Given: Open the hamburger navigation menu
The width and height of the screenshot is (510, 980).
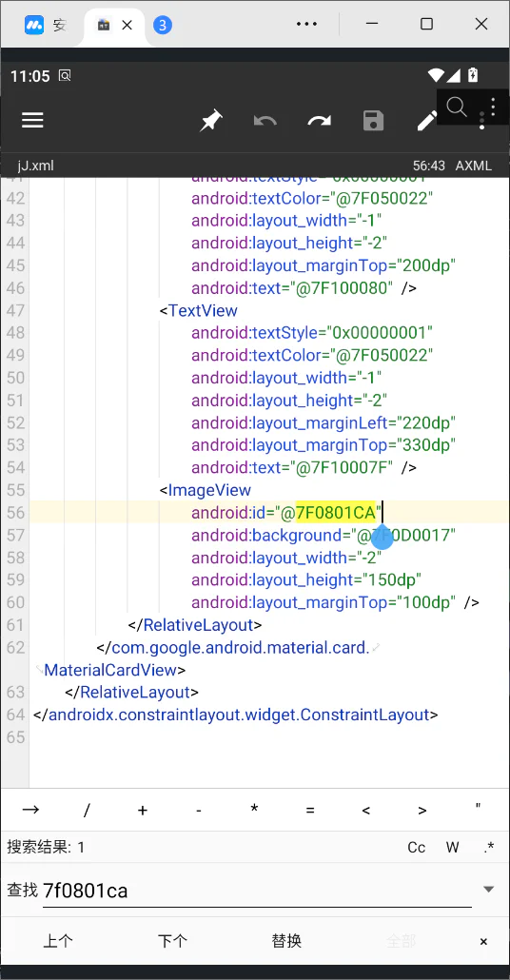Looking at the screenshot, I should (32, 120).
